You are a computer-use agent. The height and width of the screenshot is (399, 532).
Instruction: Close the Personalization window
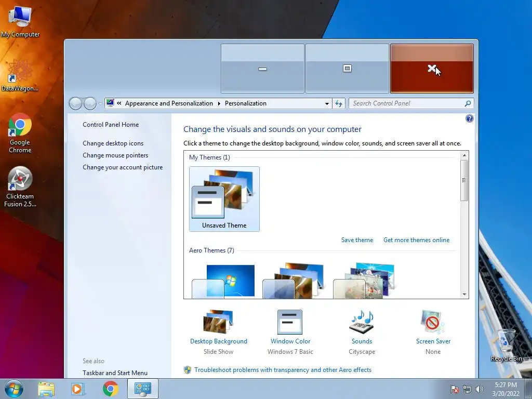pos(432,69)
